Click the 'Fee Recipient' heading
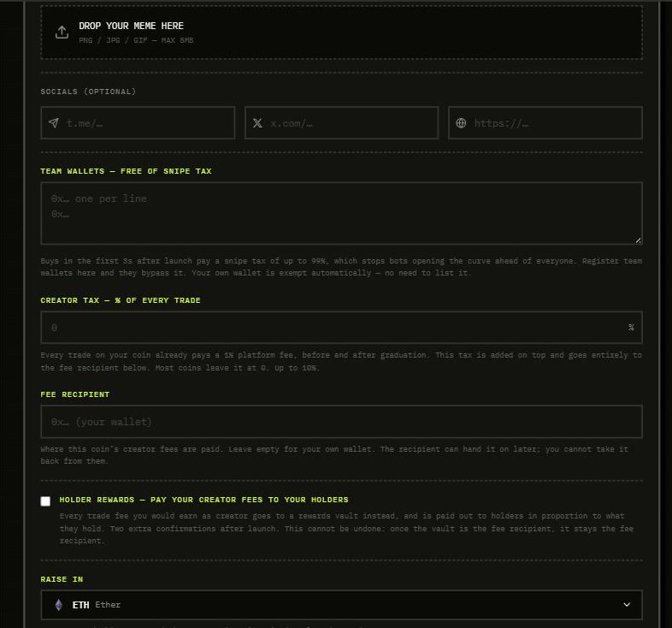Screen dimensions: 672x628 pos(75,394)
